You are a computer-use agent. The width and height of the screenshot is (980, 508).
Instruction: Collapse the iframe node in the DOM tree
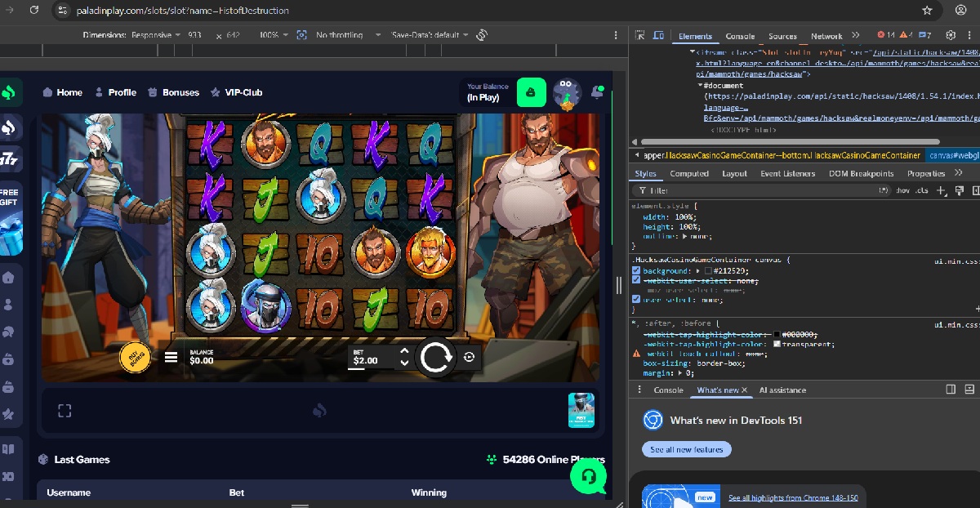691,51
